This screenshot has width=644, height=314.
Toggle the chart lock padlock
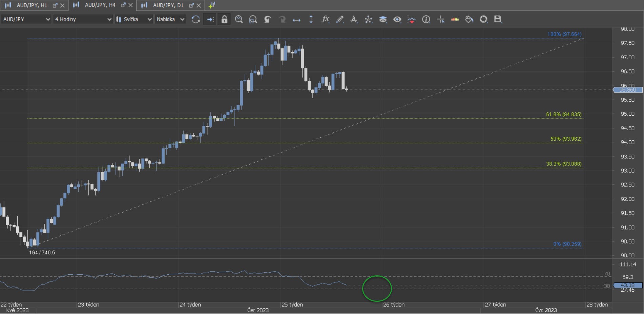point(224,19)
